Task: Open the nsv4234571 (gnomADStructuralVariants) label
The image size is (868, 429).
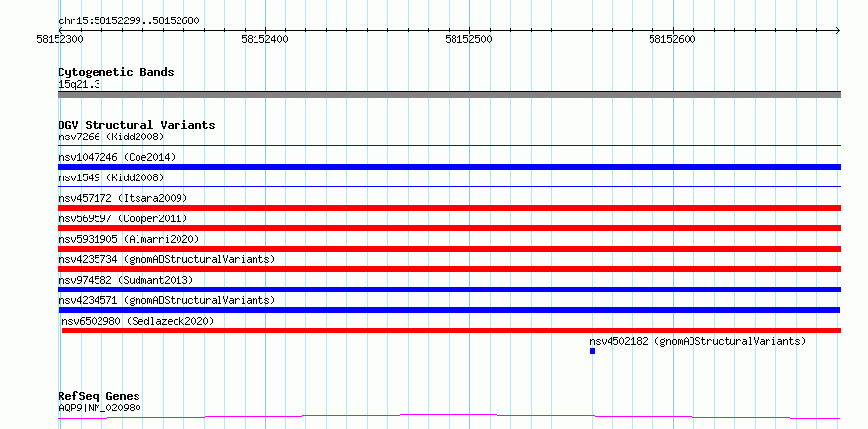Action: 167,300
